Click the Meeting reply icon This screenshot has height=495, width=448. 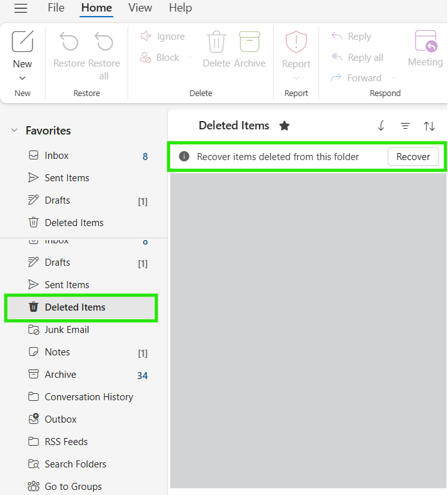point(426,41)
